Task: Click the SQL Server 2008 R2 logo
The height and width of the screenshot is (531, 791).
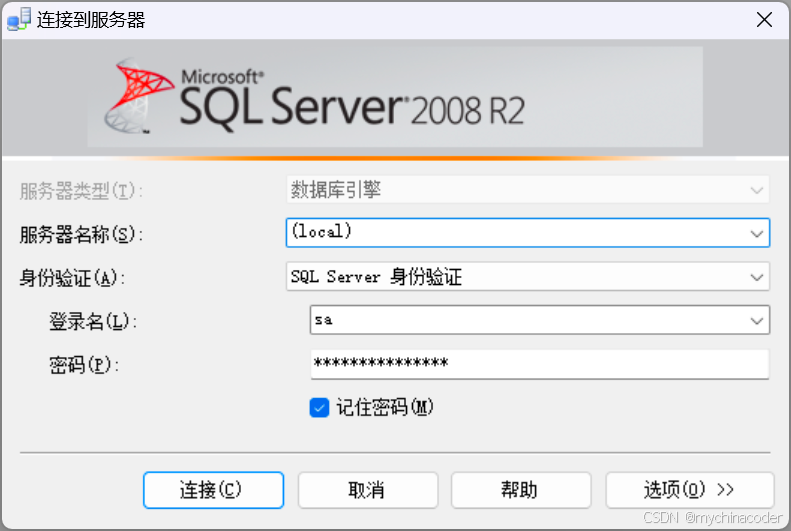Action: click(315, 96)
